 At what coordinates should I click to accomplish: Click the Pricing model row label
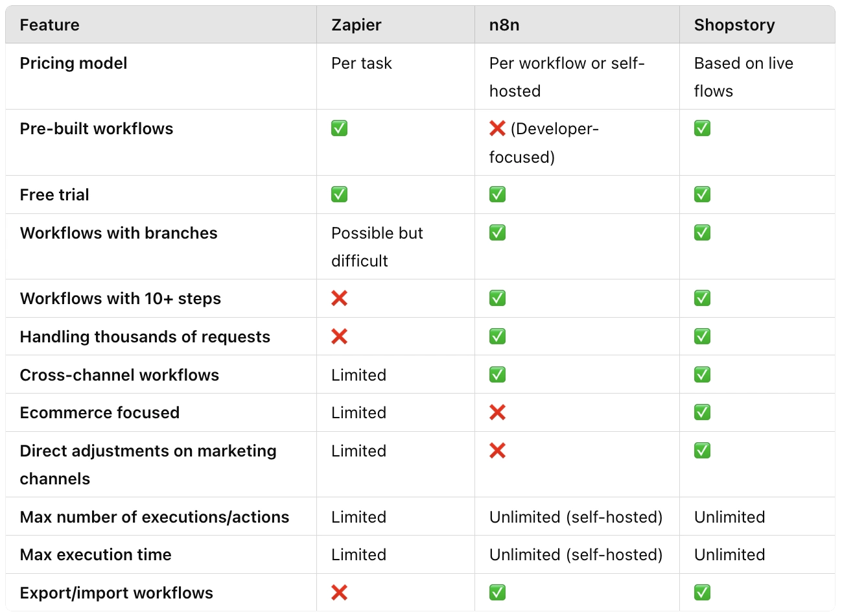click(x=73, y=64)
